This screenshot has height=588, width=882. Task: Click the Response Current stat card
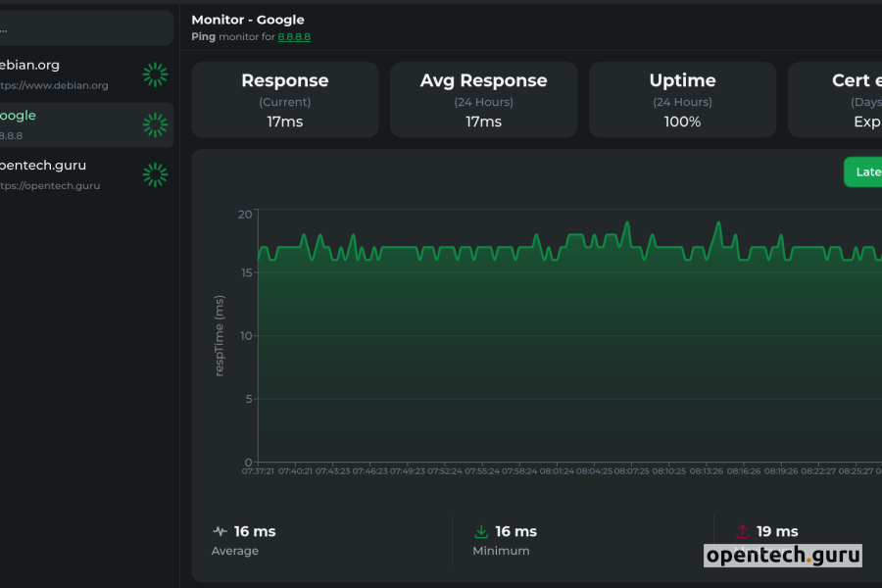[x=284, y=99]
